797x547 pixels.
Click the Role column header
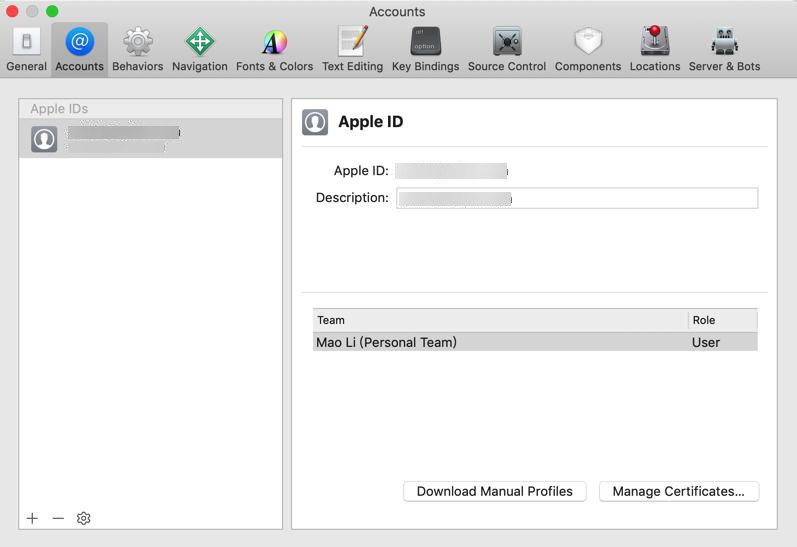click(722, 320)
